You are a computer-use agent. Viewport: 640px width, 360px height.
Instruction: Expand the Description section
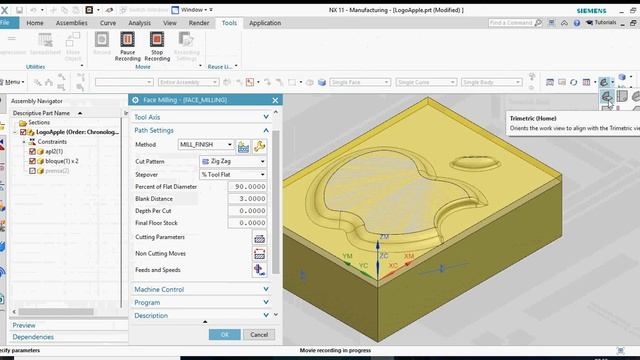tap(201, 316)
